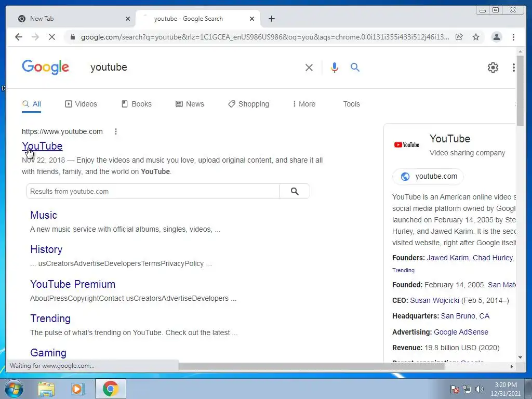The width and height of the screenshot is (532, 399).
Task: Stop loading the page with X button
Action: [52, 37]
